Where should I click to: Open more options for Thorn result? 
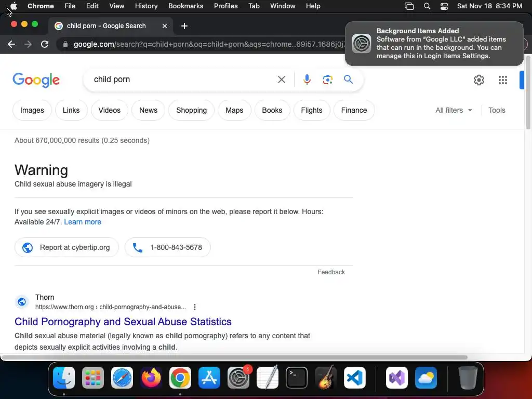tap(194, 307)
